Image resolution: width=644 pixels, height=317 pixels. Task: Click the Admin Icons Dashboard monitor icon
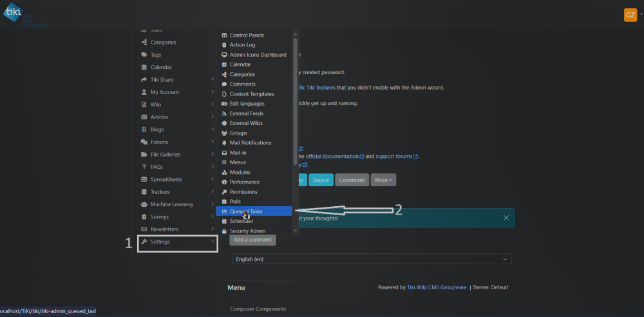[x=224, y=55]
